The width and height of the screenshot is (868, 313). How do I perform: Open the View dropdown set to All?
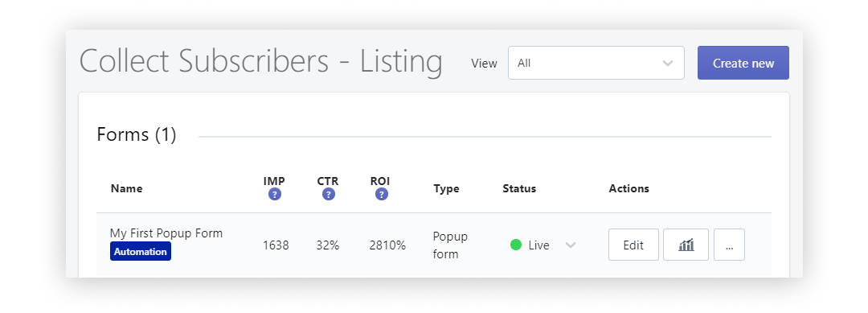596,63
